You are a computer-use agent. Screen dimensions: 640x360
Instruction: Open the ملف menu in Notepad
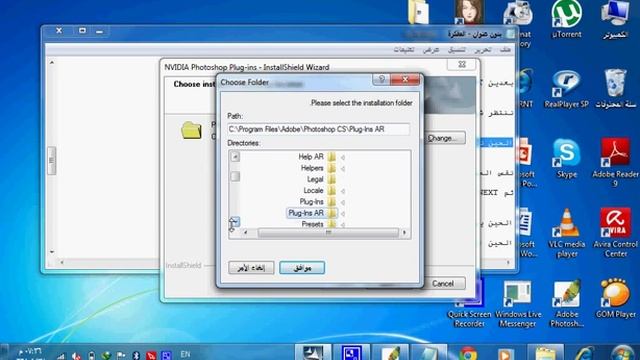coord(505,50)
